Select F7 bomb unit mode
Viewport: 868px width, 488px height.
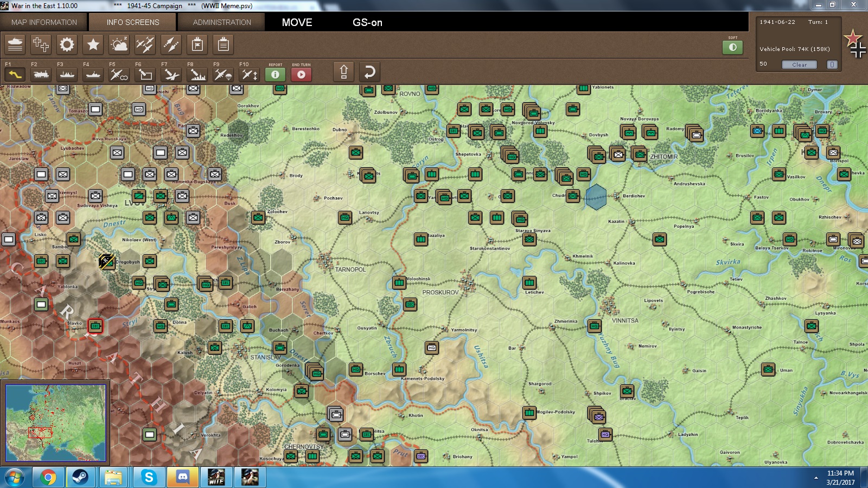[x=171, y=74]
